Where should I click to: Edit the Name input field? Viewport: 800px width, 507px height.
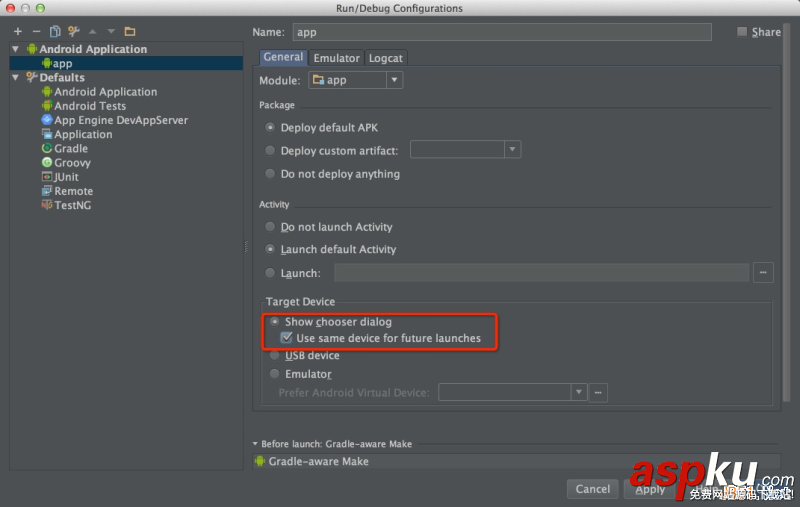tap(502, 32)
